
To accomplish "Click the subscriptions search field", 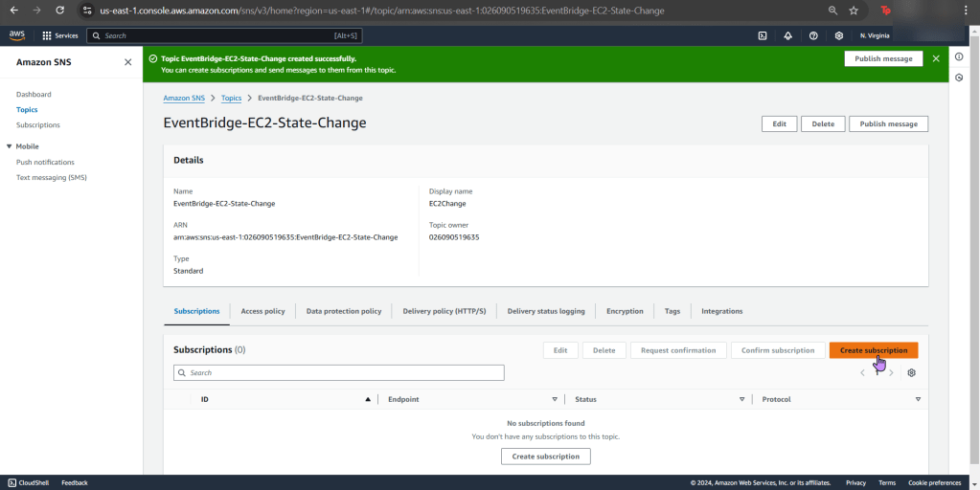I will 338,372.
